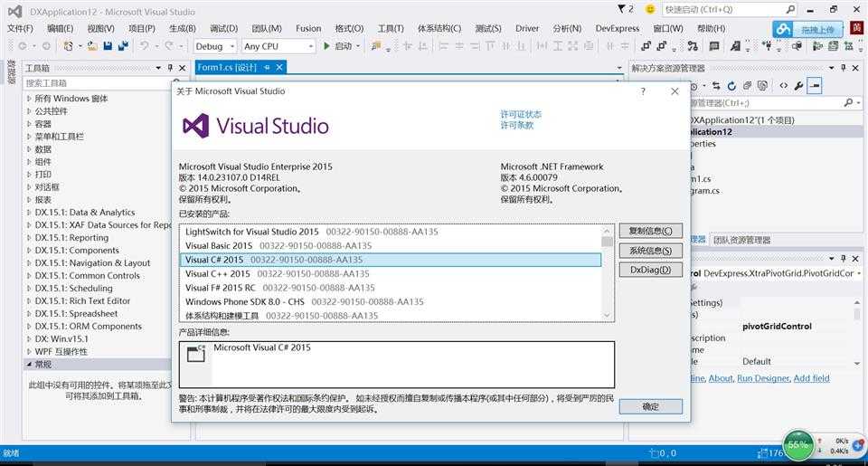This screenshot has height=466, width=868.
Task: Click the 复制信息(C) button
Action: click(x=650, y=231)
